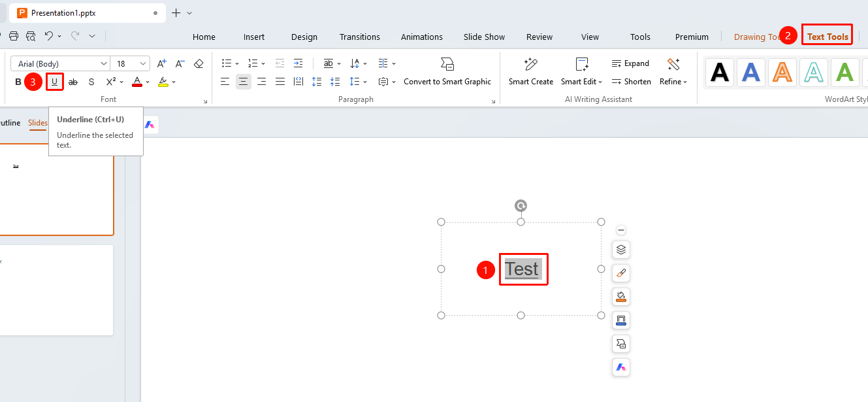Click the floating toolbar layers icon

621,250
